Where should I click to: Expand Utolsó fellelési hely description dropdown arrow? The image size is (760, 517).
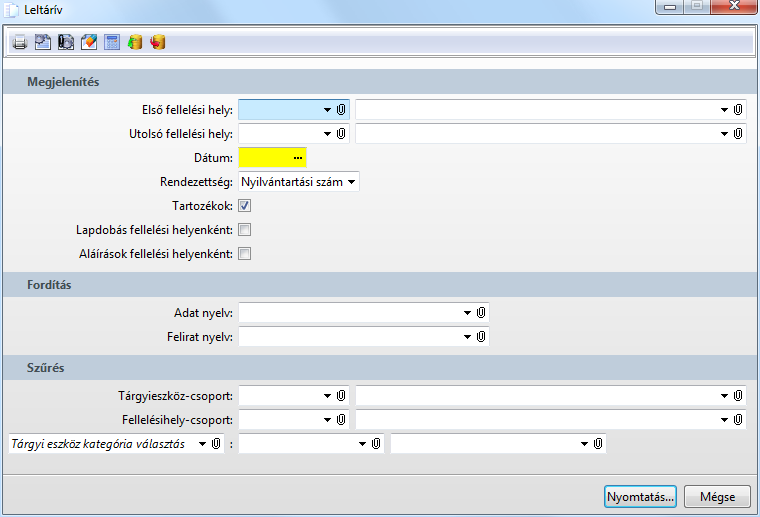[724, 134]
